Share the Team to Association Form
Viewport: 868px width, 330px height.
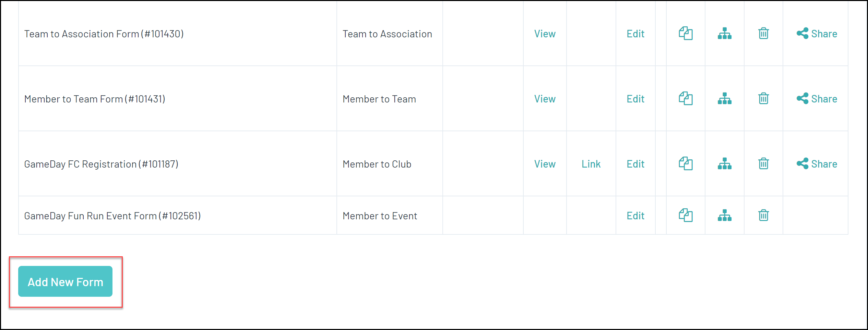point(817,34)
